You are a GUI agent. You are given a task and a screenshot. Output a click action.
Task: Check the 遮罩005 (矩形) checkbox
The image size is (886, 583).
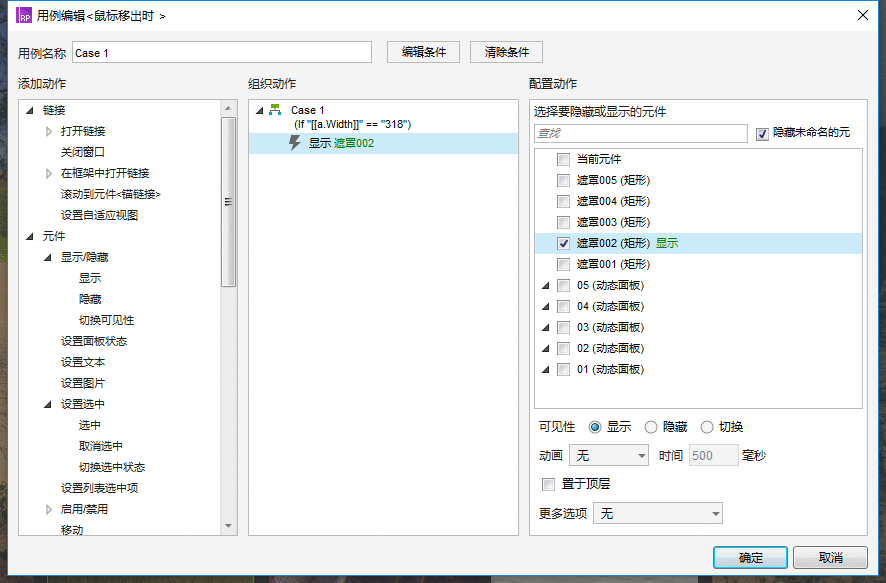coord(563,180)
